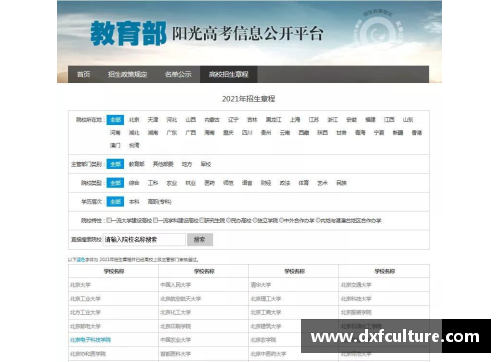Screen dimensions: 500x362
Task: Select 高职(专科) in 学历层次
Action: coord(160,202)
